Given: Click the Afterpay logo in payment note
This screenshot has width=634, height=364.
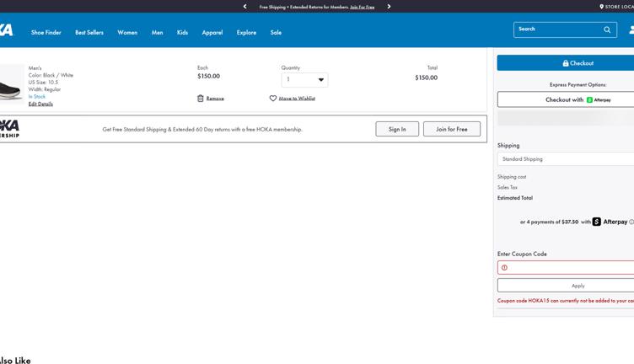Looking at the screenshot, I should click(x=610, y=222).
